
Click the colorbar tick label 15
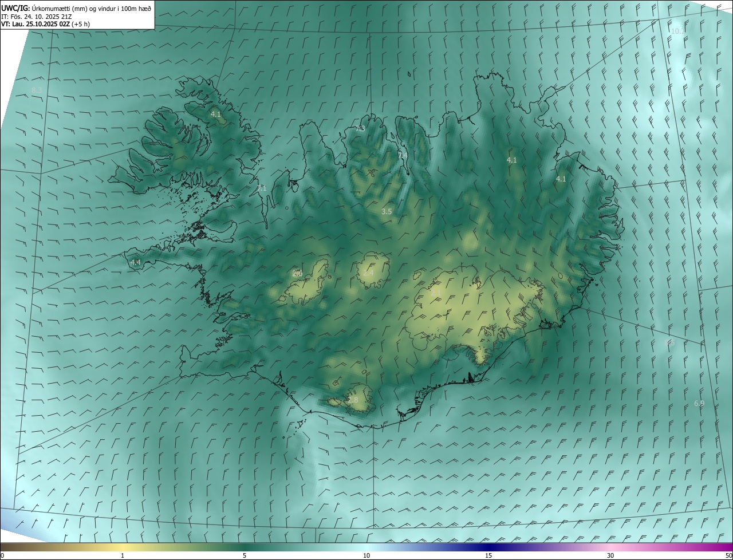point(488,555)
